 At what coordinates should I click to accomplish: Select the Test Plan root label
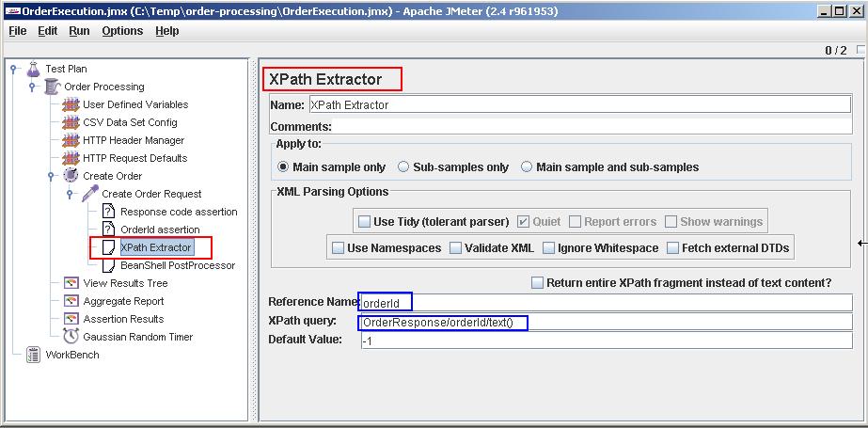click(66, 69)
